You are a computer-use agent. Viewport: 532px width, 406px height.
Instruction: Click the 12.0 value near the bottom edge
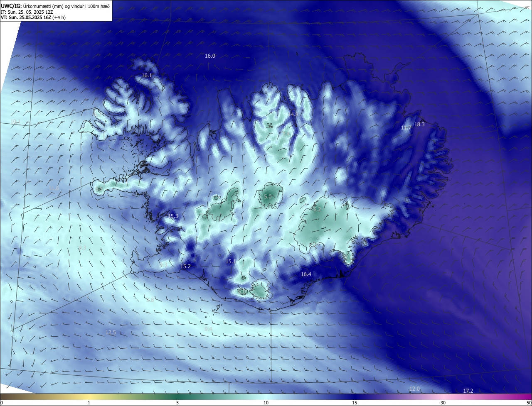tap(414, 389)
